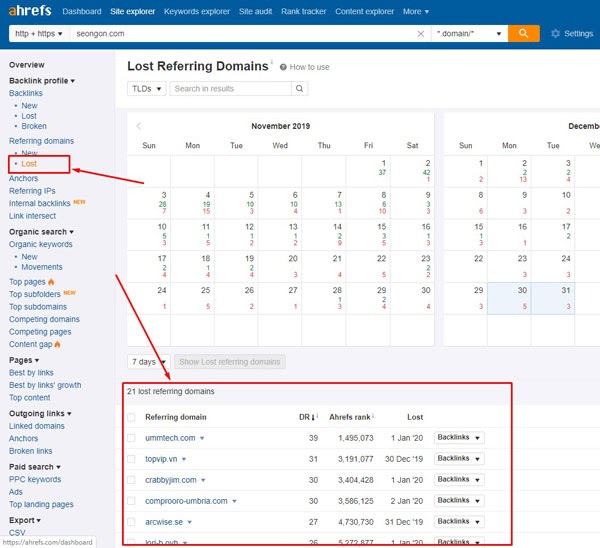Go to previous month with left chevron
Image resolution: width=600 pixels, height=548 pixels.
click(139, 126)
